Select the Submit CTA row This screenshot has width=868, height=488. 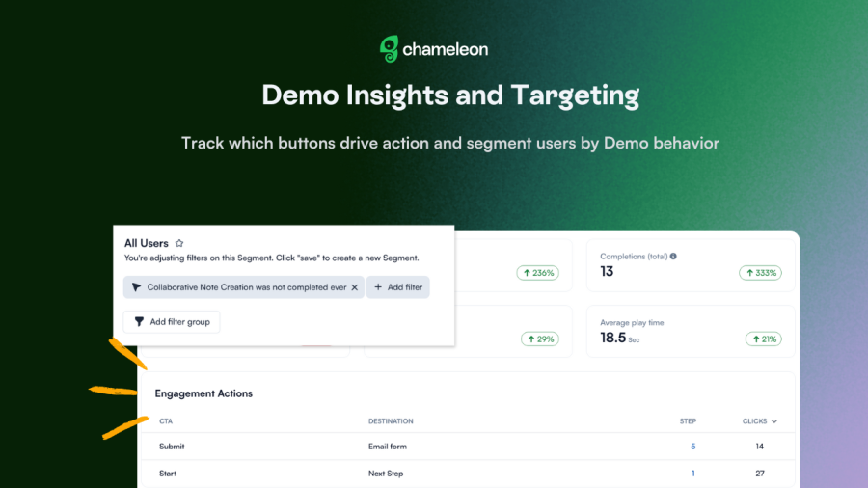172,447
